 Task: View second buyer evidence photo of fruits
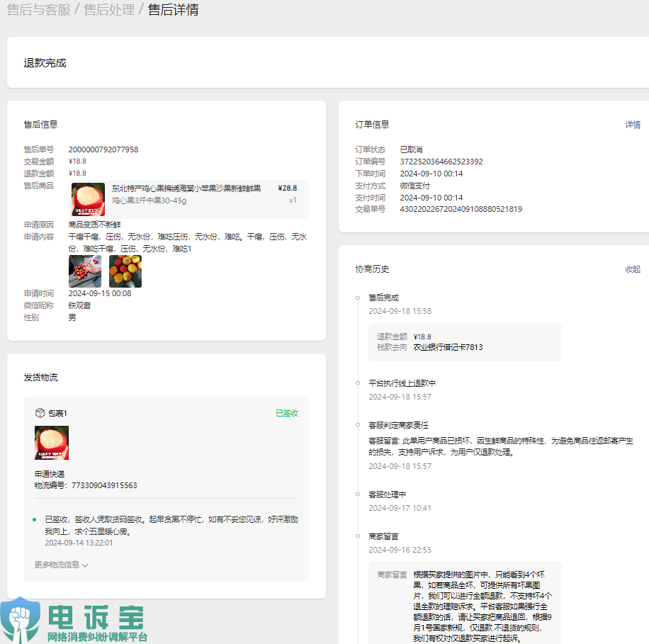coord(125,271)
